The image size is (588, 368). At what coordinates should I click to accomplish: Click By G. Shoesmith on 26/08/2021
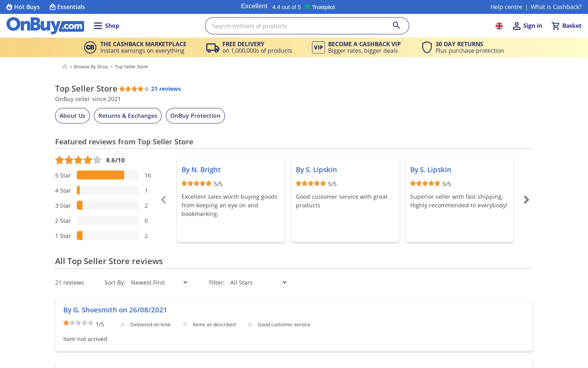click(115, 310)
